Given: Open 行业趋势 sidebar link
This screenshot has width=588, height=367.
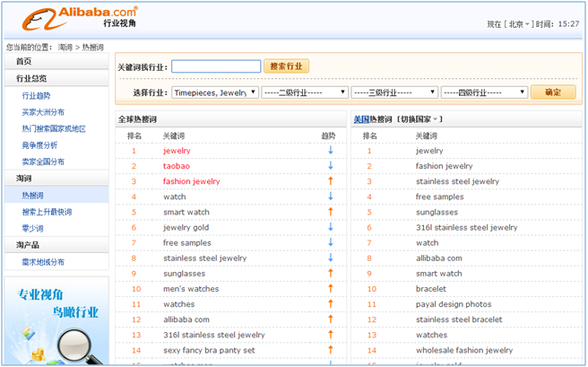Looking at the screenshot, I should [x=37, y=96].
